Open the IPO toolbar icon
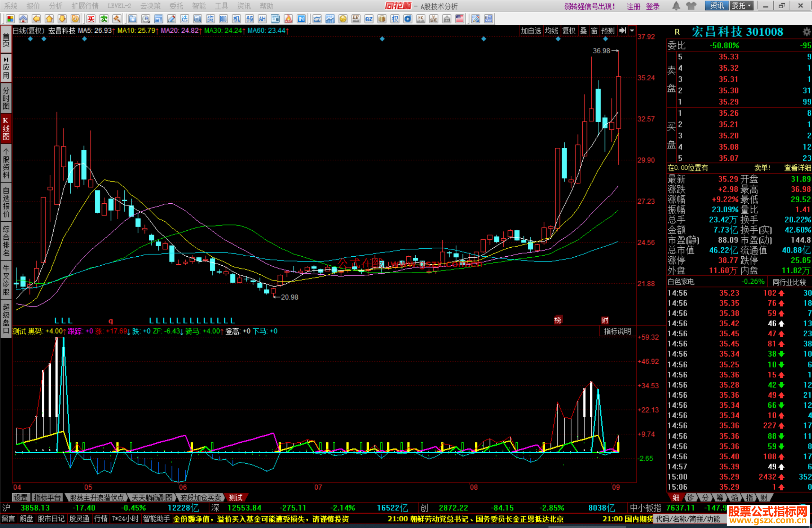 tap(301, 19)
